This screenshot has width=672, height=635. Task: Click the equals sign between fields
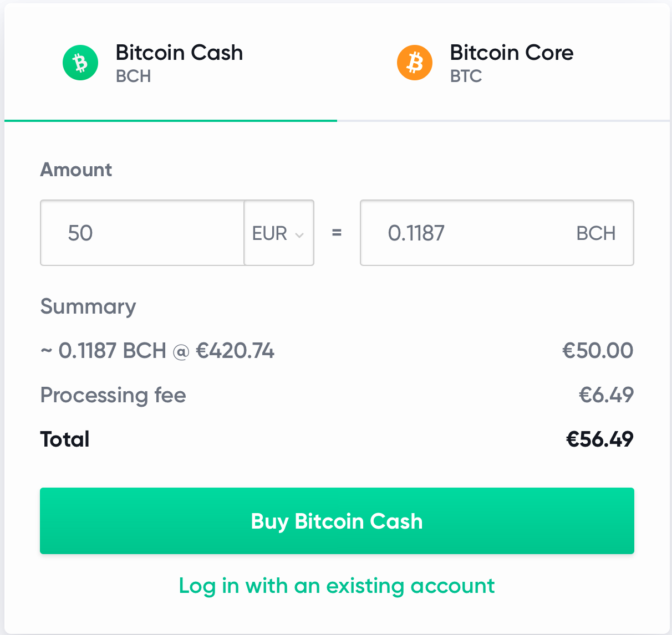(x=337, y=233)
